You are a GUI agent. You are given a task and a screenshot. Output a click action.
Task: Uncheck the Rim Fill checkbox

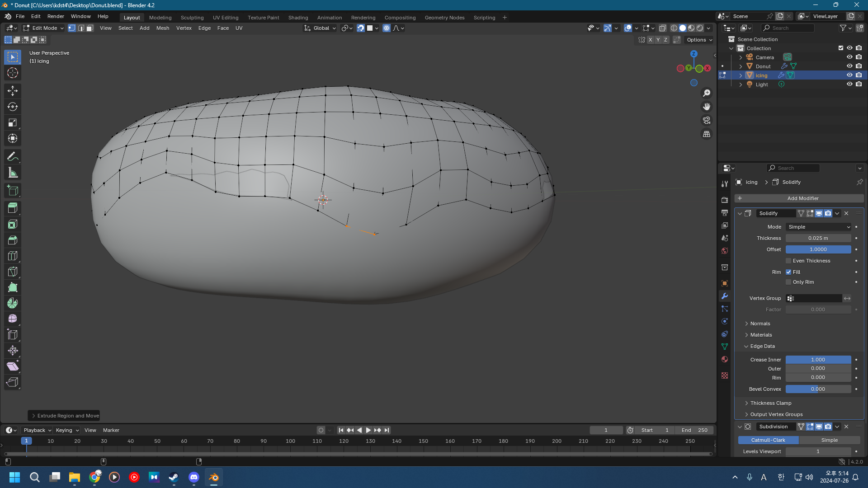tap(788, 272)
